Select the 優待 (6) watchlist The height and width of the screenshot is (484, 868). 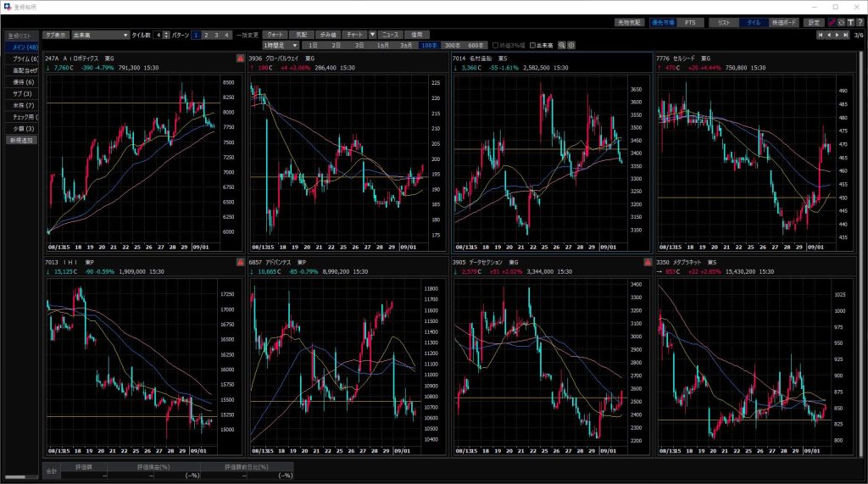(x=20, y=82)
